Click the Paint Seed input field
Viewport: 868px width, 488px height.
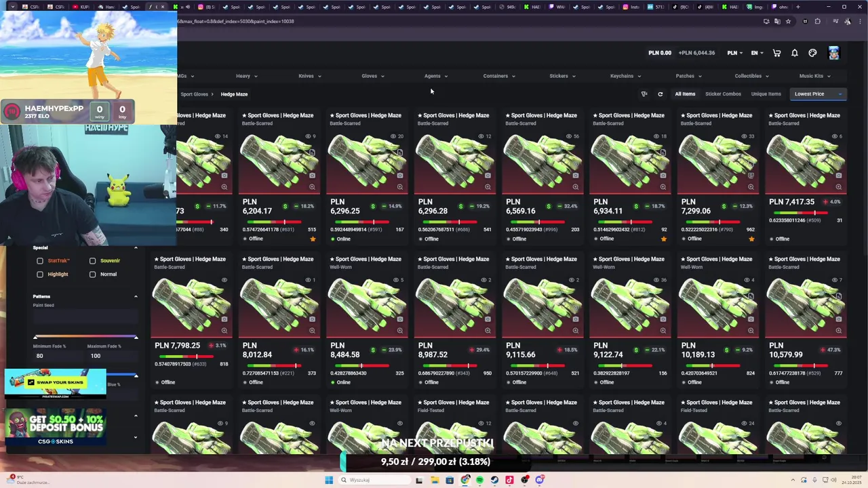85,316
